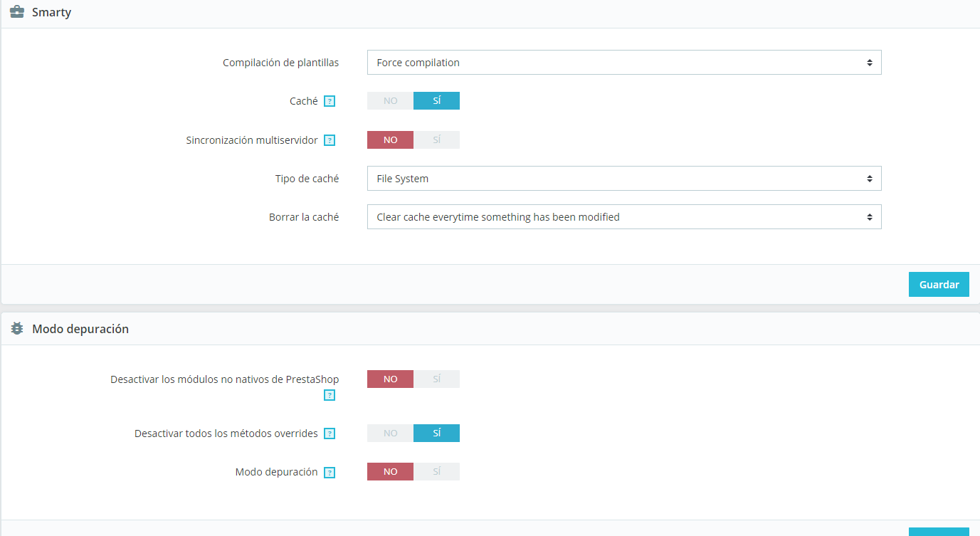Screen dimensions: 980x536
Task: Click Desactivar todos los métodos overrides label
Action: (x=226, y=433)
